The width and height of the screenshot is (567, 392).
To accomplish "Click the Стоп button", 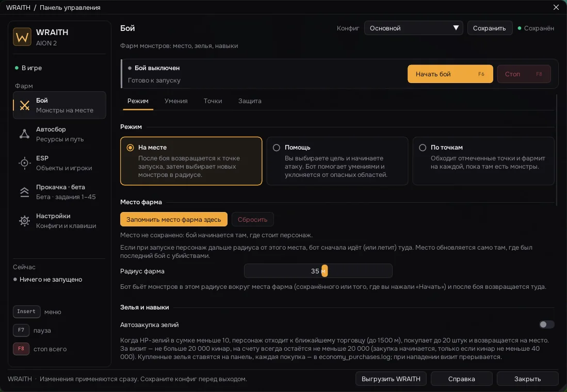I will click(x=524, y=74).
